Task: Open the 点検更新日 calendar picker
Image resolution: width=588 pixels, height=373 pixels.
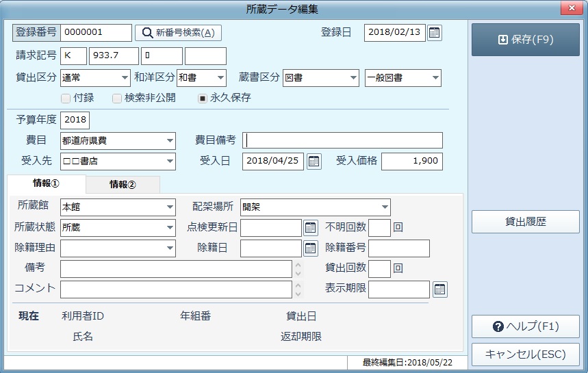Action: pos(310,227)
